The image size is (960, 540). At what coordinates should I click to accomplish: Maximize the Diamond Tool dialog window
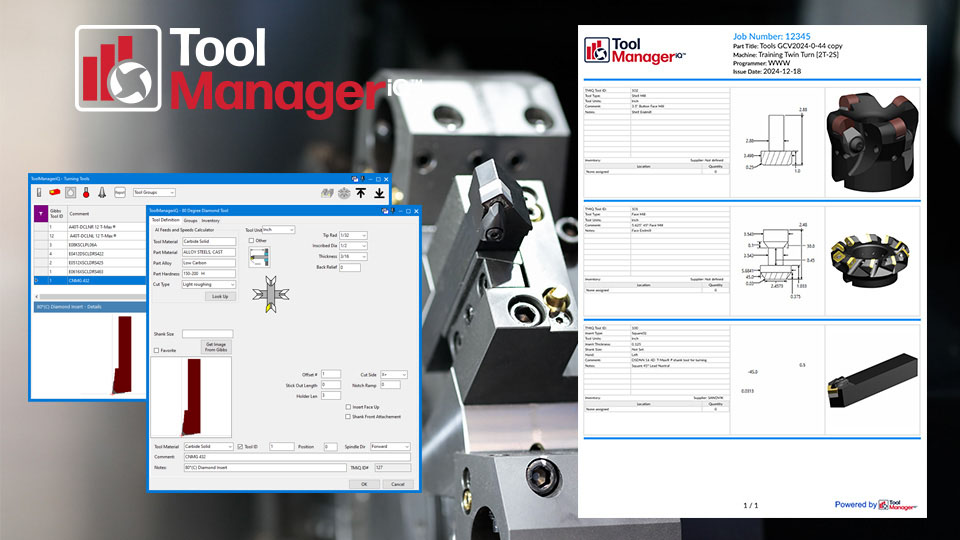[408, 211]
